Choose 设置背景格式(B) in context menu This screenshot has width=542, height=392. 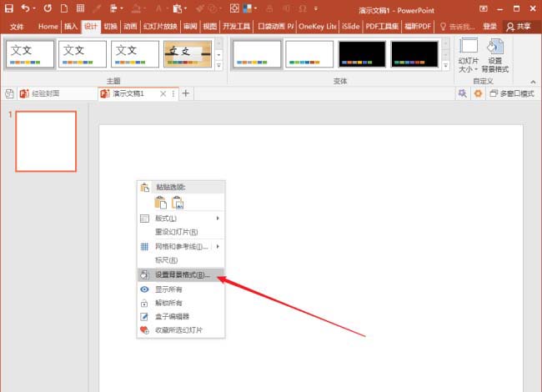click(x=180, y=274)
